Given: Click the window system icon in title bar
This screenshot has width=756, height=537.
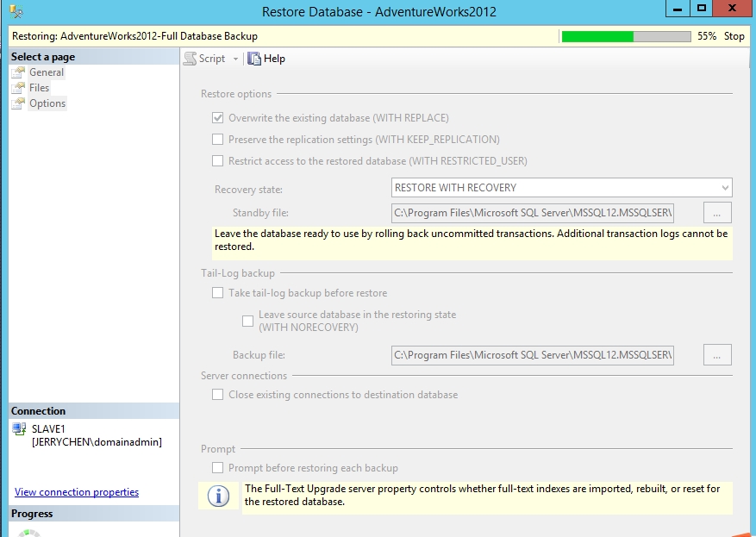Looking at the screenshot, I should [x=16, y=11].
